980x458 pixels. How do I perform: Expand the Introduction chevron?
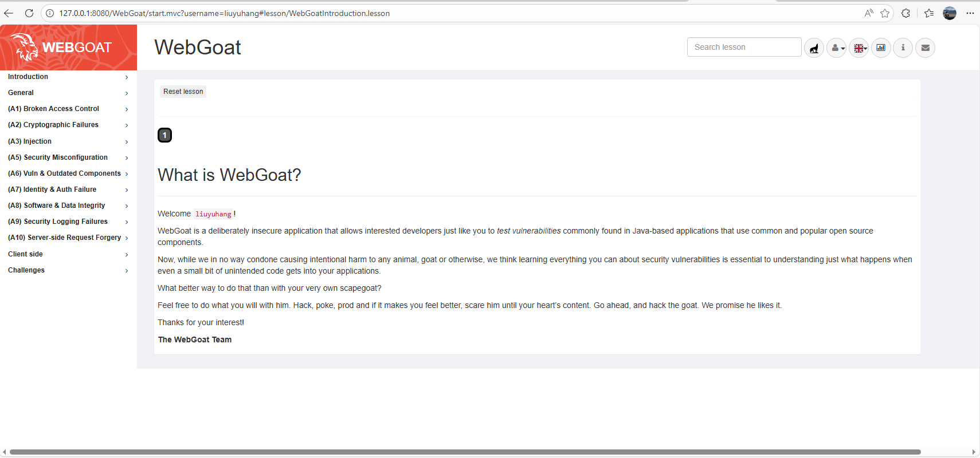coord(127,77)
